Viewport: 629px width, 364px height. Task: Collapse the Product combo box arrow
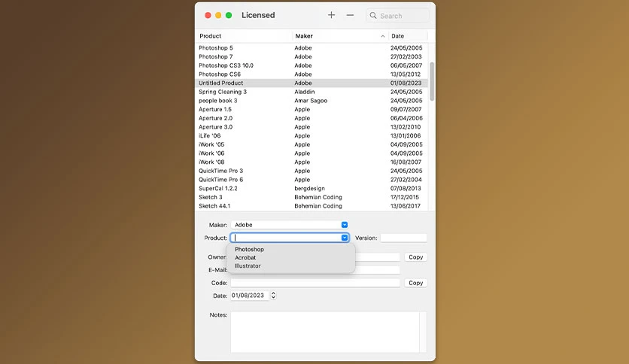click(345, 238)
